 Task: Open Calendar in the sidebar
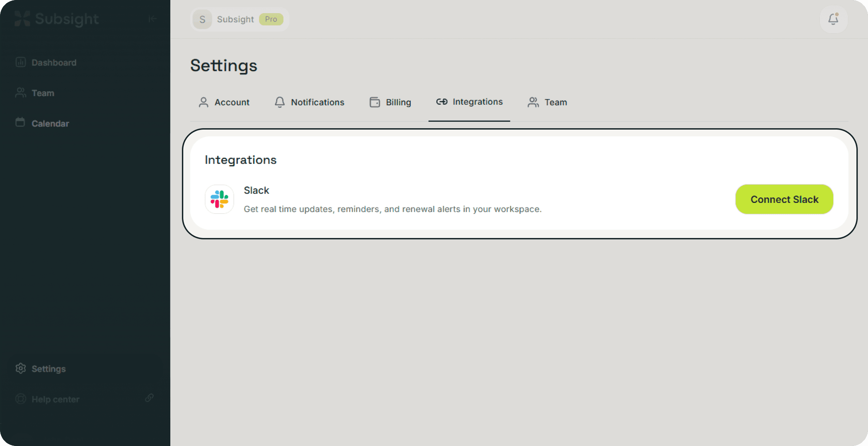(x=42, y=123)
